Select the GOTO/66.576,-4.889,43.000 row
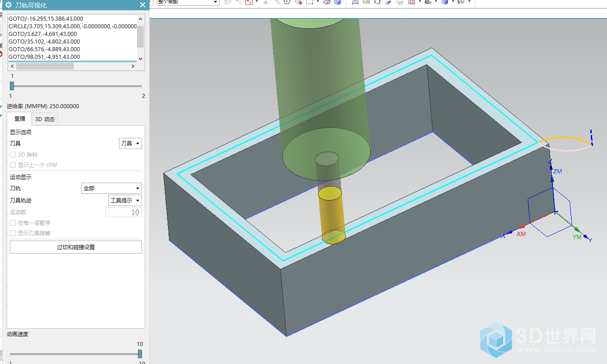This screenshot has width=607, height=364. click(x=72, y=49)
